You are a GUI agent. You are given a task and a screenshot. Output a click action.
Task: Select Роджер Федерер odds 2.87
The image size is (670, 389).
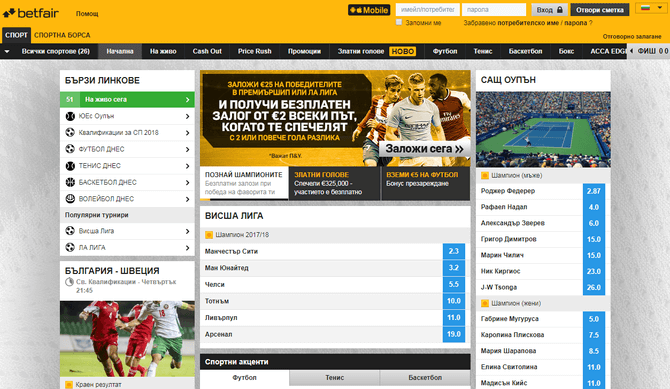pyautogui.click(x=594, y=191)
